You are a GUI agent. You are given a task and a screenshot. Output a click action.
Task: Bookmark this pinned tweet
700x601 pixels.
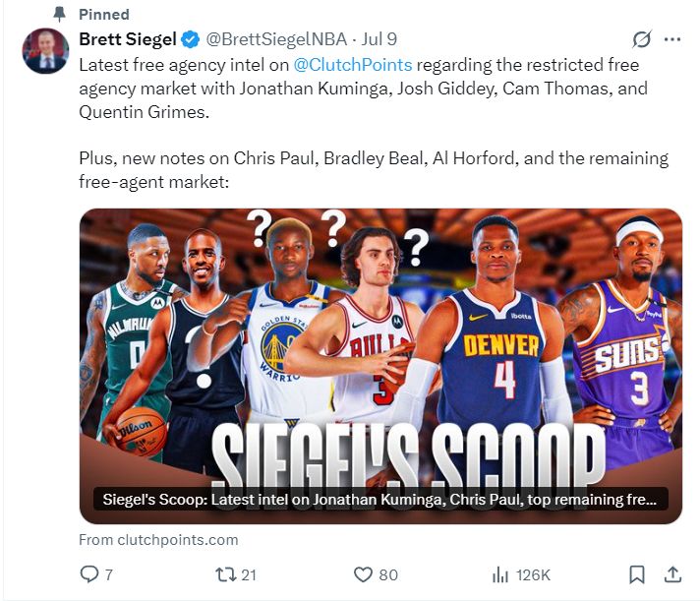(x=637, y=574)
